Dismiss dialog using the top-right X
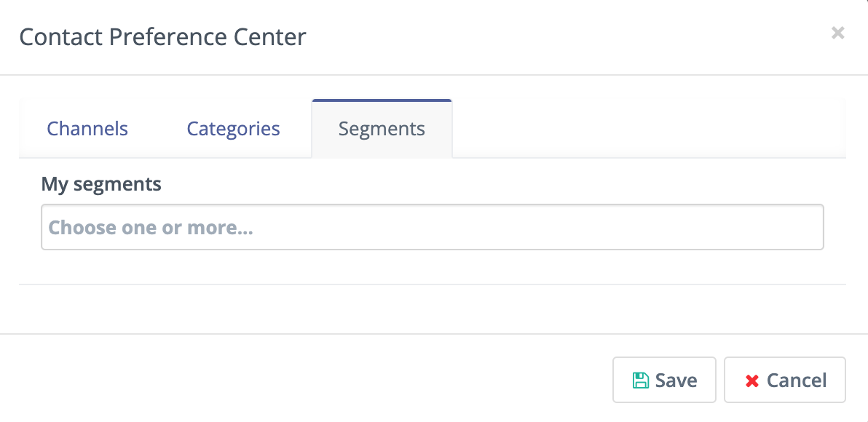 coord(838,33)
